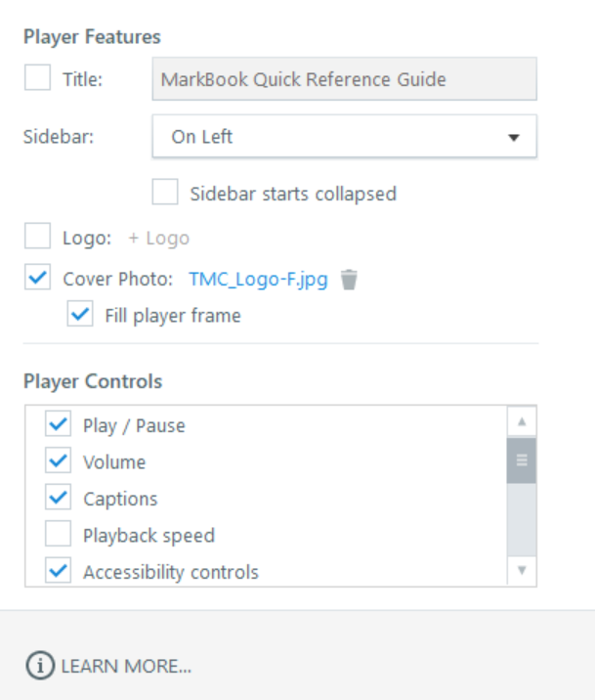This screenshot has height=700, width=595.
Task: Click the Sidebar dropdown arrow
Action: click(x=514, y=138)
